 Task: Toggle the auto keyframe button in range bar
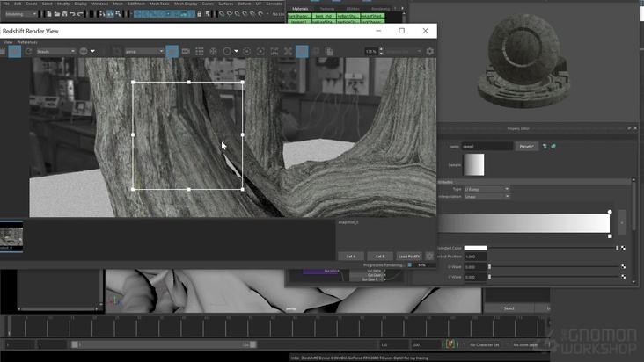[x=450, y=344]
